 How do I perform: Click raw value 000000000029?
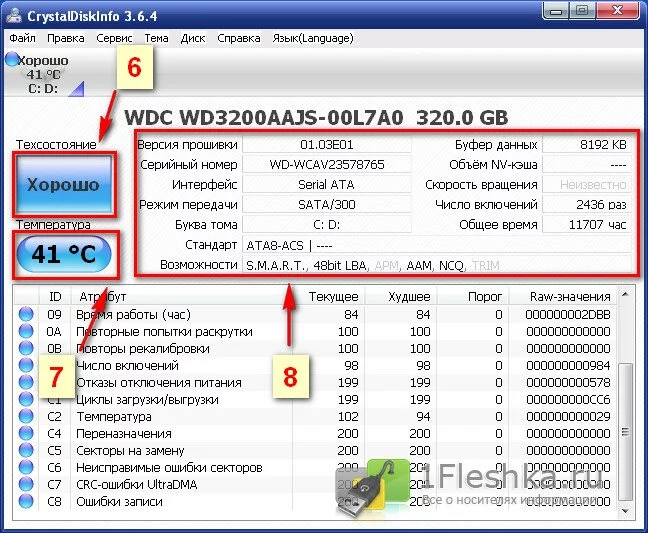pos(568,416)
